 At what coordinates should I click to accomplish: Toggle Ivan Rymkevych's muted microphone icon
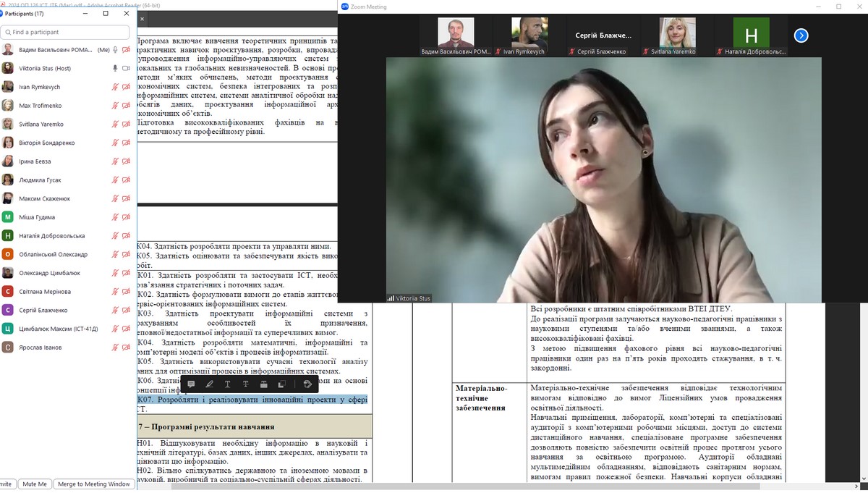114,87
